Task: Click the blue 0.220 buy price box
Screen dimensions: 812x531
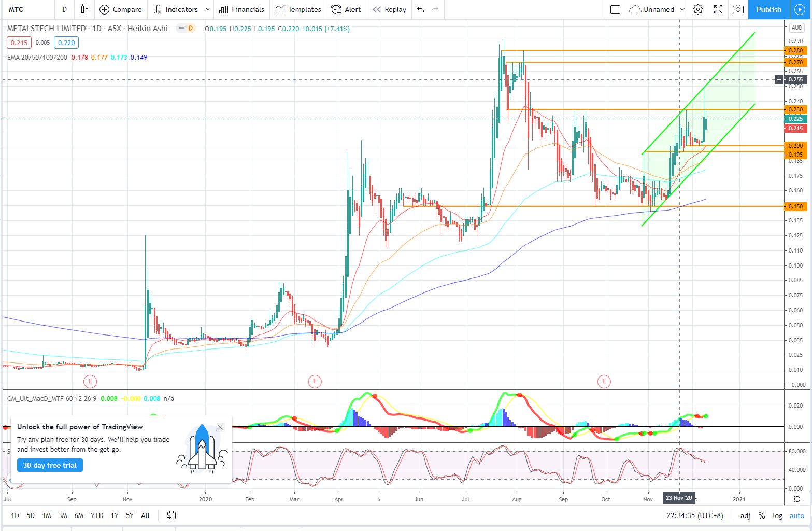Action: 66,43
